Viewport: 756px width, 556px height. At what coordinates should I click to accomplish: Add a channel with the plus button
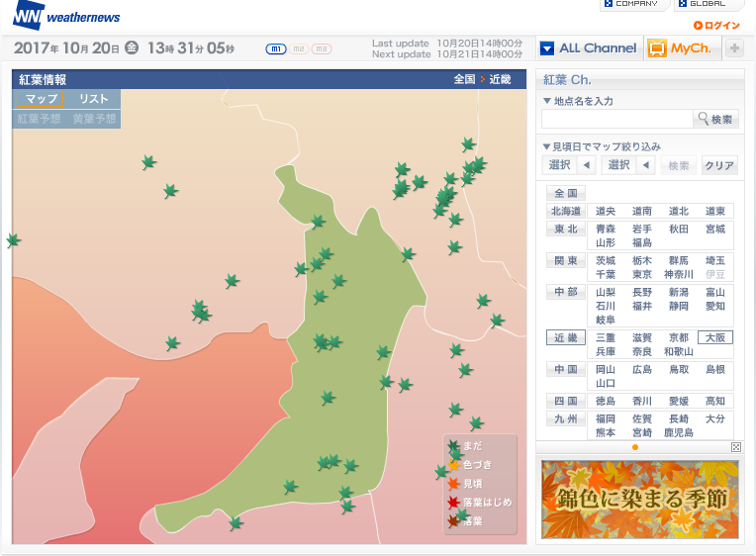pos(734,48)
